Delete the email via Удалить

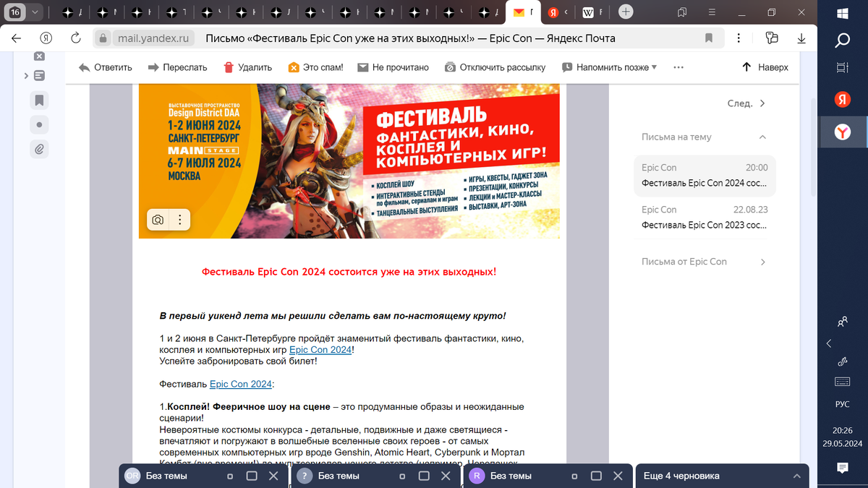[247, 67]
